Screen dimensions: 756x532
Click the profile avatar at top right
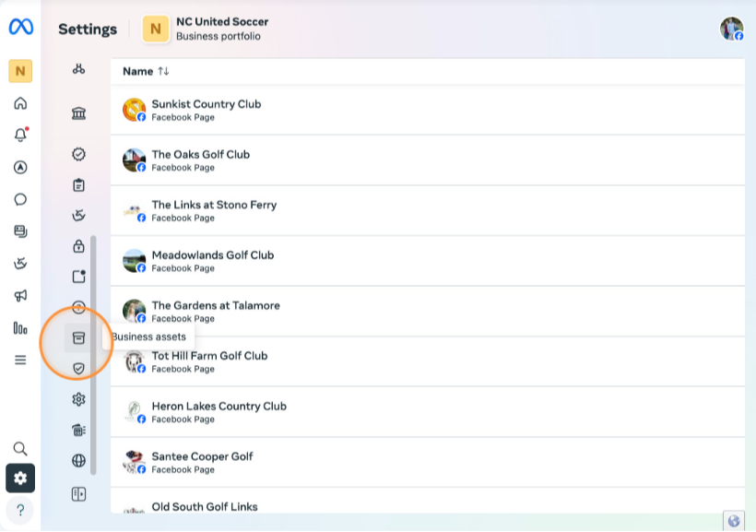tap(731, 29)
